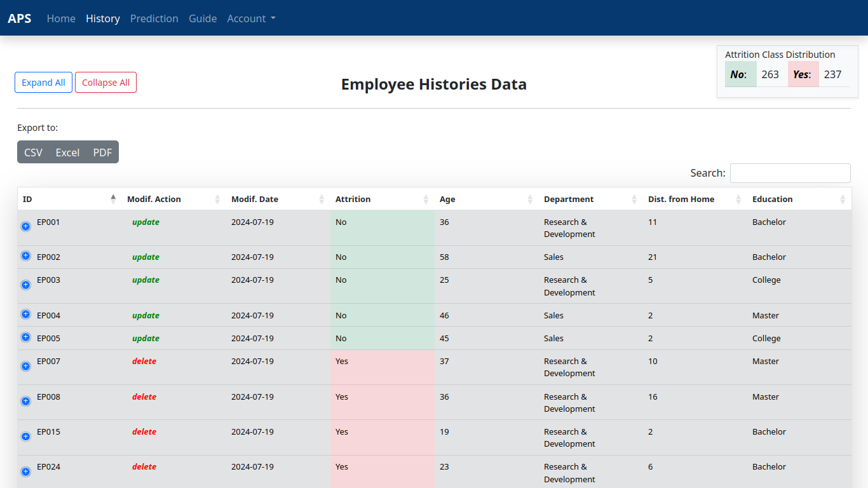
Task: Click the ID cell EP007
Action: coord(48,362)
